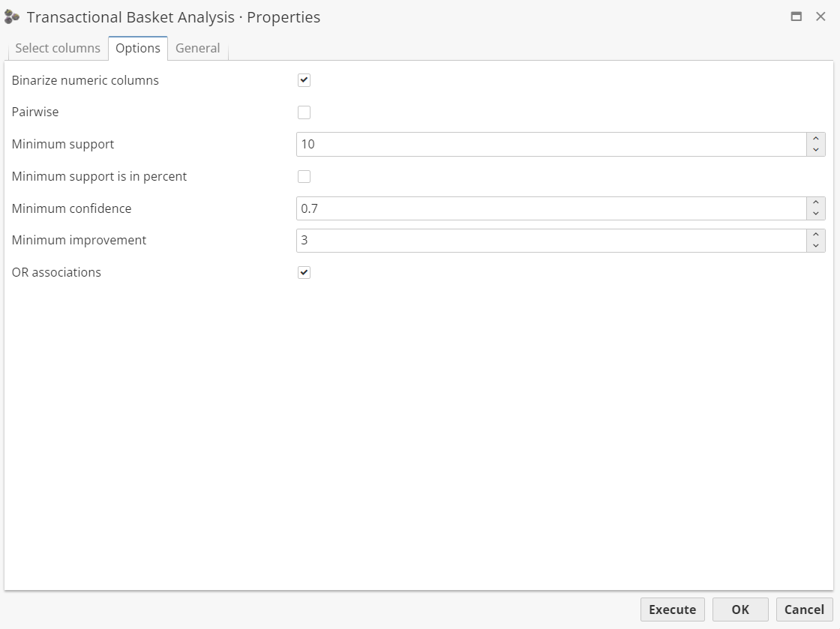Increment Minimum confidence using up arrow

[x=816, y=203]
